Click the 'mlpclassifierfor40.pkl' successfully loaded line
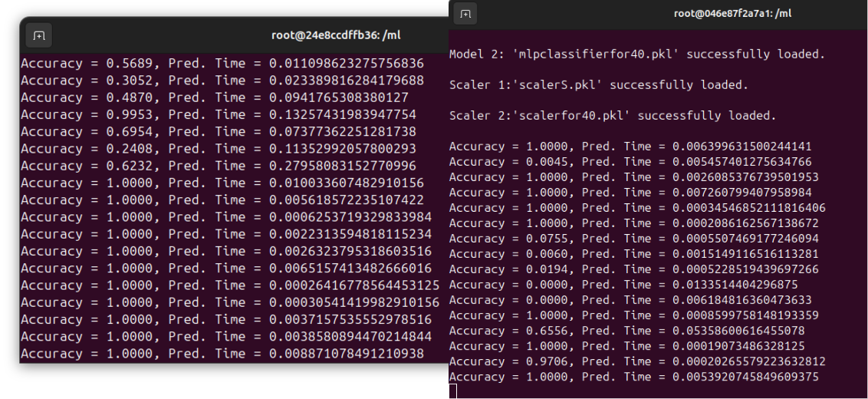Screen dimensions: 868x399 625,54
